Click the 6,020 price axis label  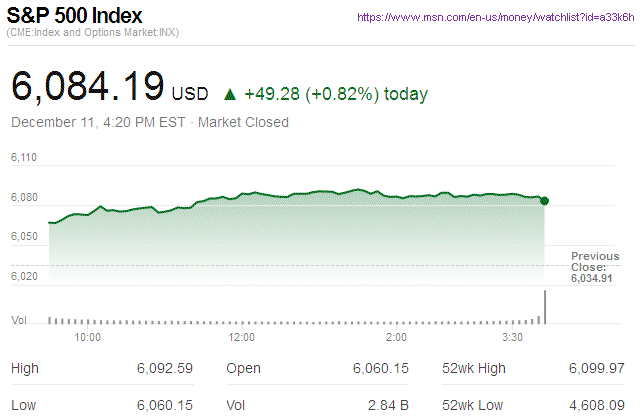click(24, 276)
